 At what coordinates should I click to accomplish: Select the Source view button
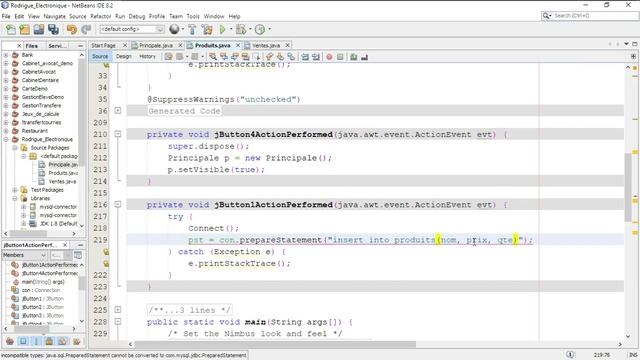(100, 56)
